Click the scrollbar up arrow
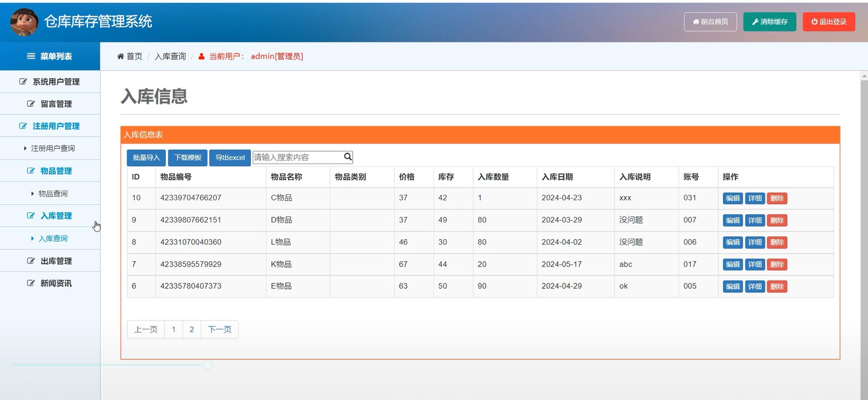Image resolution: width=868 pixels, height=400 pixels. [864, 76]
